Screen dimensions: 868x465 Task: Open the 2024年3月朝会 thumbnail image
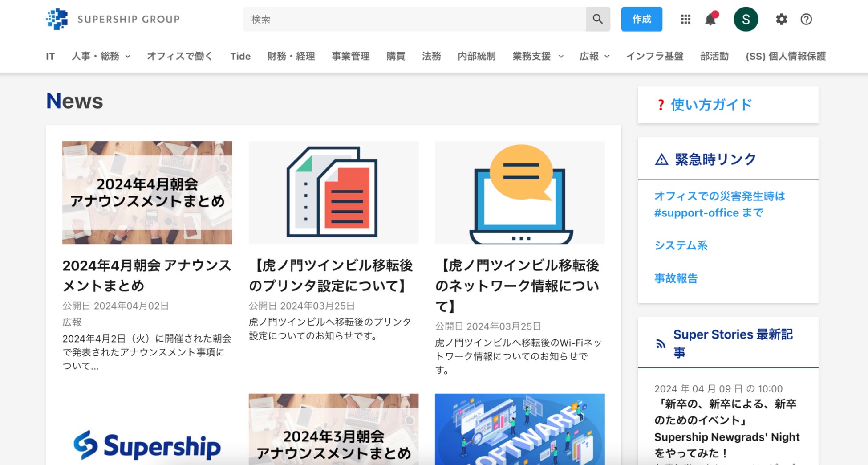(333, 429)
